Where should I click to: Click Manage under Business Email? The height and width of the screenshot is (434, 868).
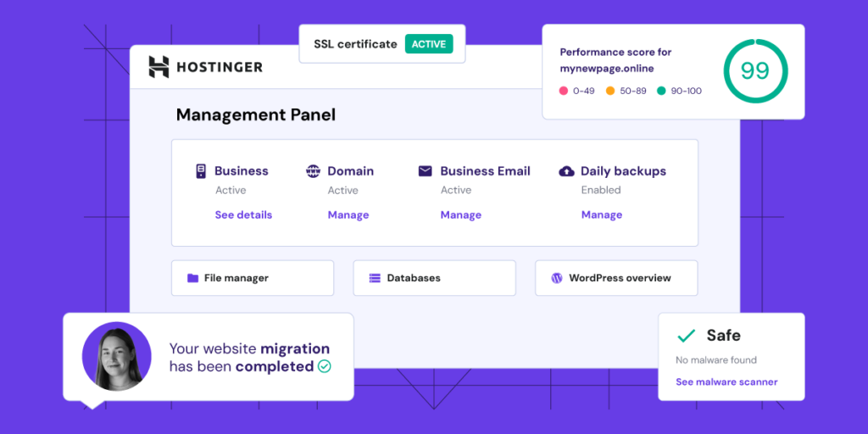461,215
